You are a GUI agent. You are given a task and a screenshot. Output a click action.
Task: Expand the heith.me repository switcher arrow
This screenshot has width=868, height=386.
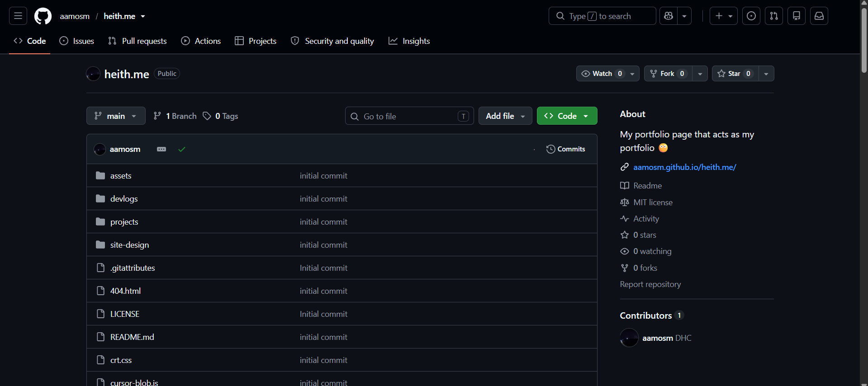(143, 16)
